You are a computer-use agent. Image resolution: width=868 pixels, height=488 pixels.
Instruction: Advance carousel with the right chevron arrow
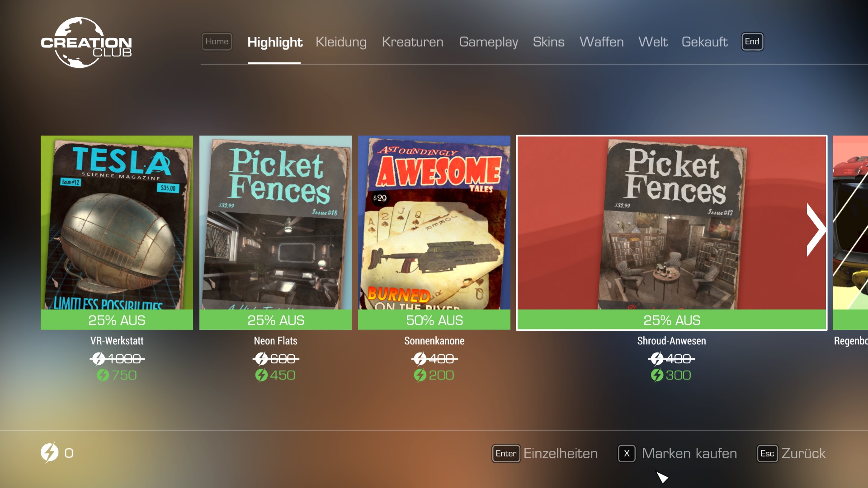816,230
